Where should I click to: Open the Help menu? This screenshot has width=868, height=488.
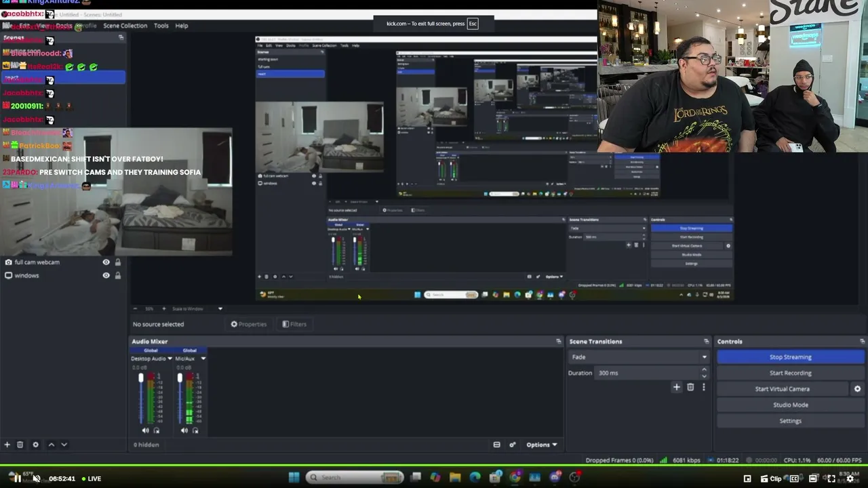pos(182,26)
